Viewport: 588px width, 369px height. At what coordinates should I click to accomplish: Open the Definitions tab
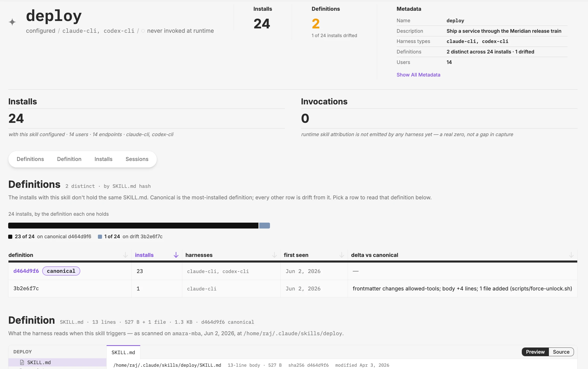(30, 159)
